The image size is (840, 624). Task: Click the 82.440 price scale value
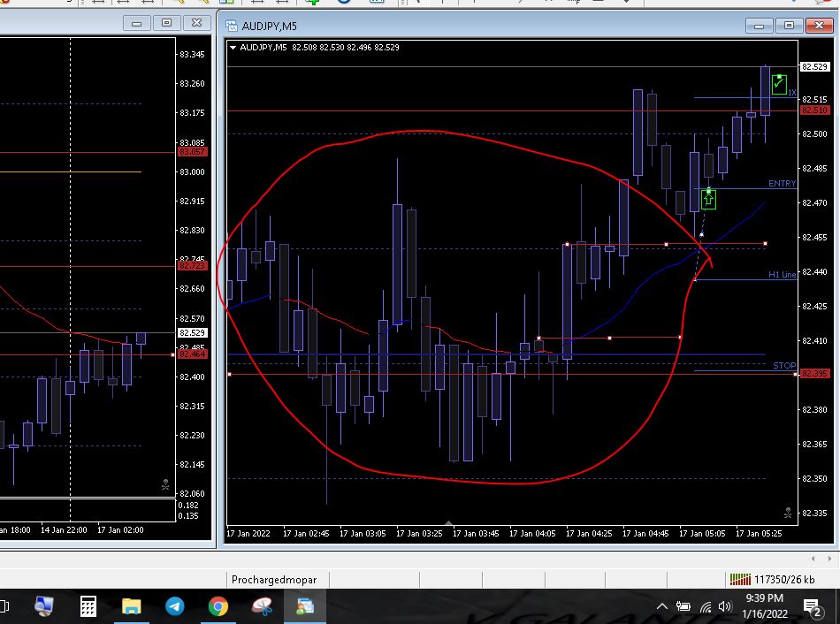pyautogui.click(x=814, y=272)
